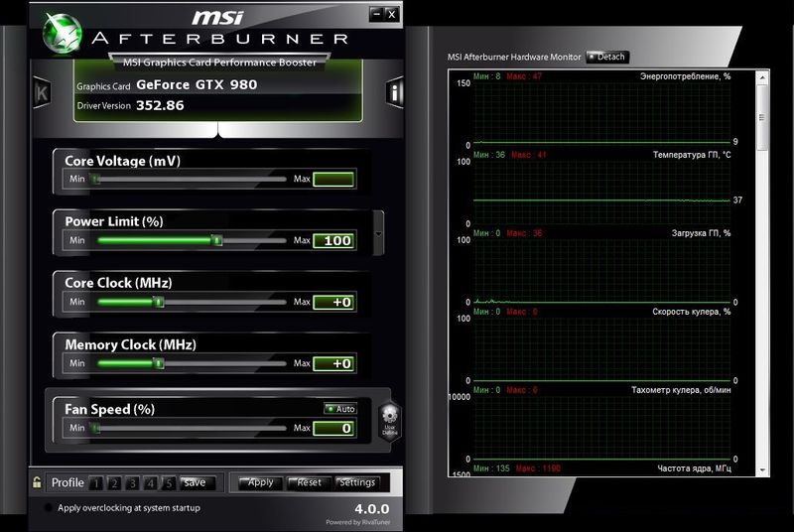Click the monitor scrollbar up arrow
Screen dimensions: 794x532
click(762, 77)
